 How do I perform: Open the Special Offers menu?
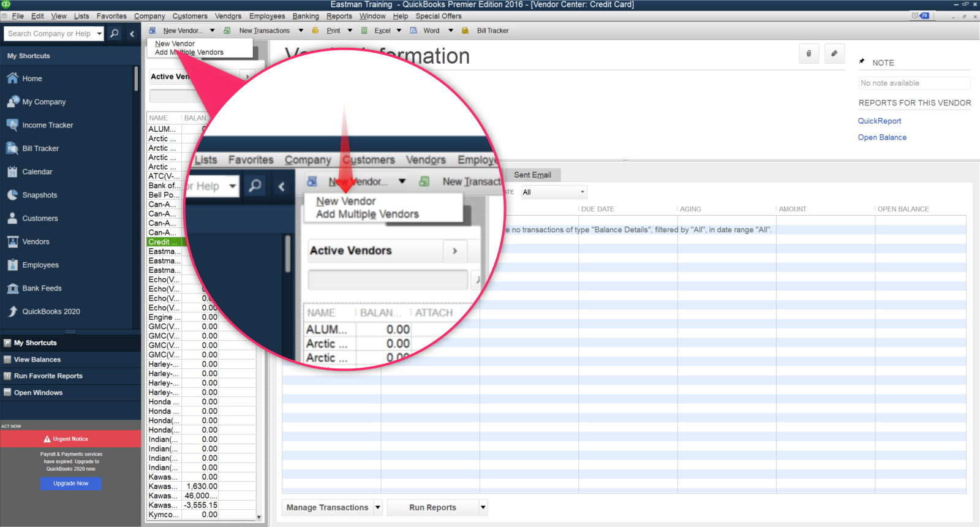click(x=439, y=16)
